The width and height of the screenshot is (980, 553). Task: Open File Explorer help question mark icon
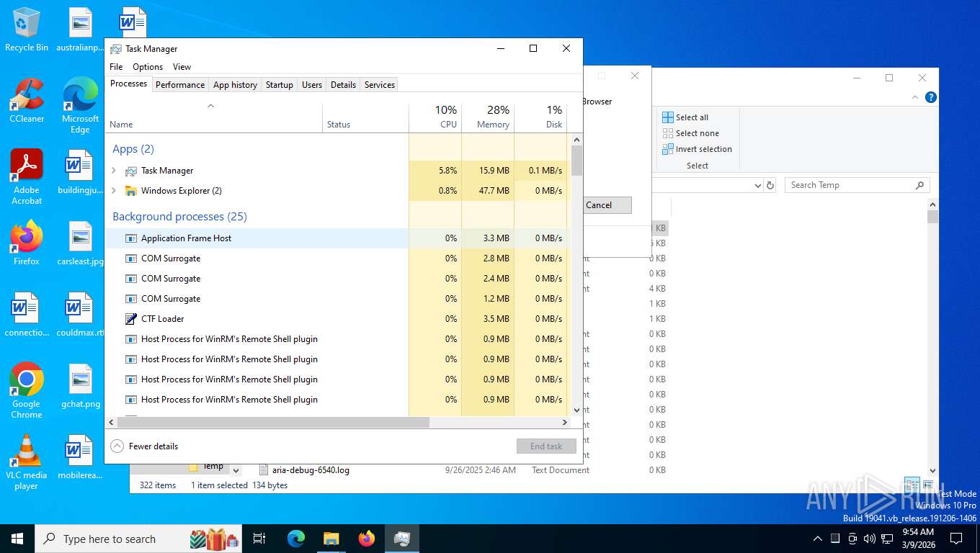point(931,97)
